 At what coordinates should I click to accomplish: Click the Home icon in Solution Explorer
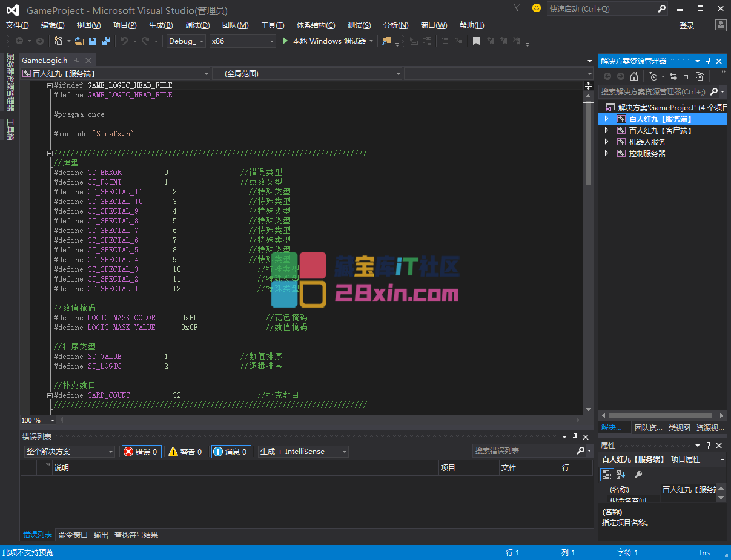(x=634, y=76)
